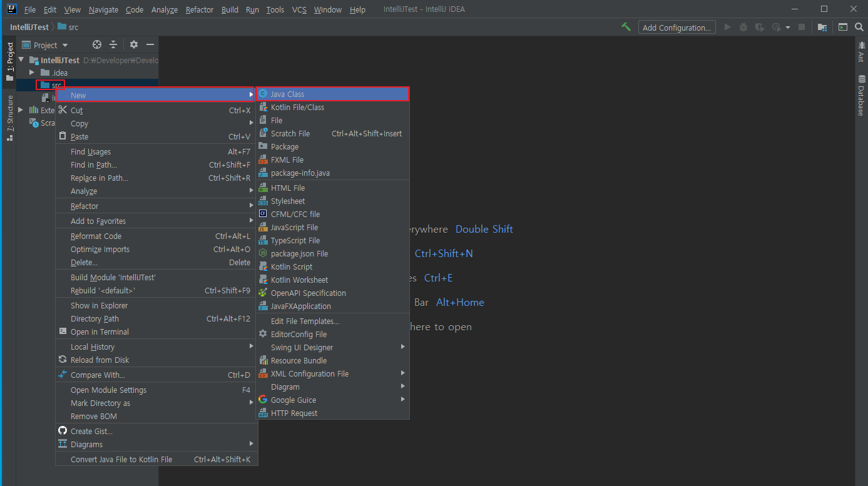Click Build Module 'IntelliJTest' entry
Screen dimensions: 868x486
pyautogui.click(x=155, y=277)
